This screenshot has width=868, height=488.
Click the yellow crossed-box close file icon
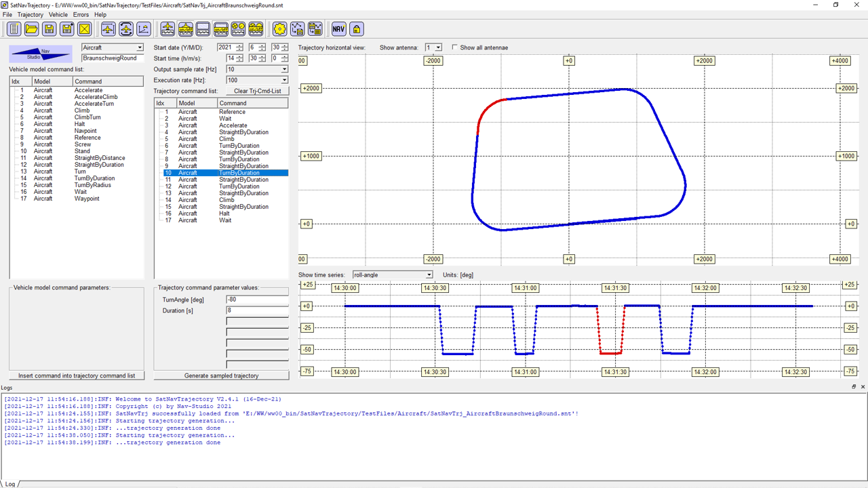coord(85,28)
